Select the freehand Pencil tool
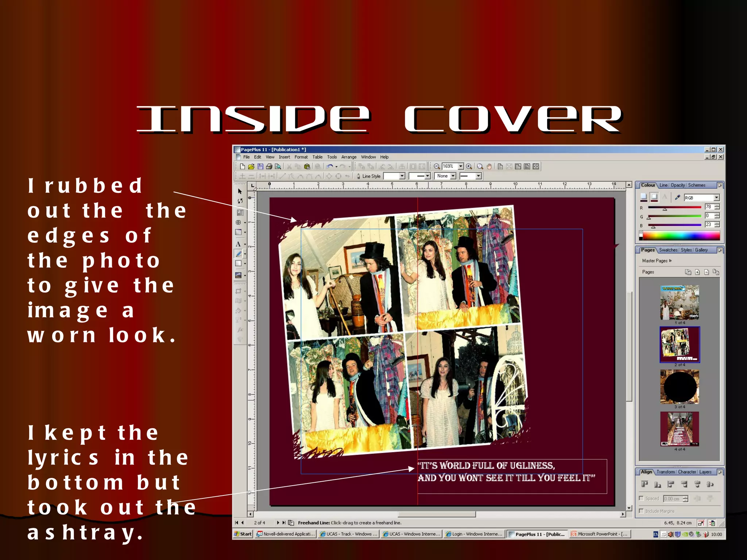This screenshot has width=747, height=560. pyautogui.click(x=239, y=254)
